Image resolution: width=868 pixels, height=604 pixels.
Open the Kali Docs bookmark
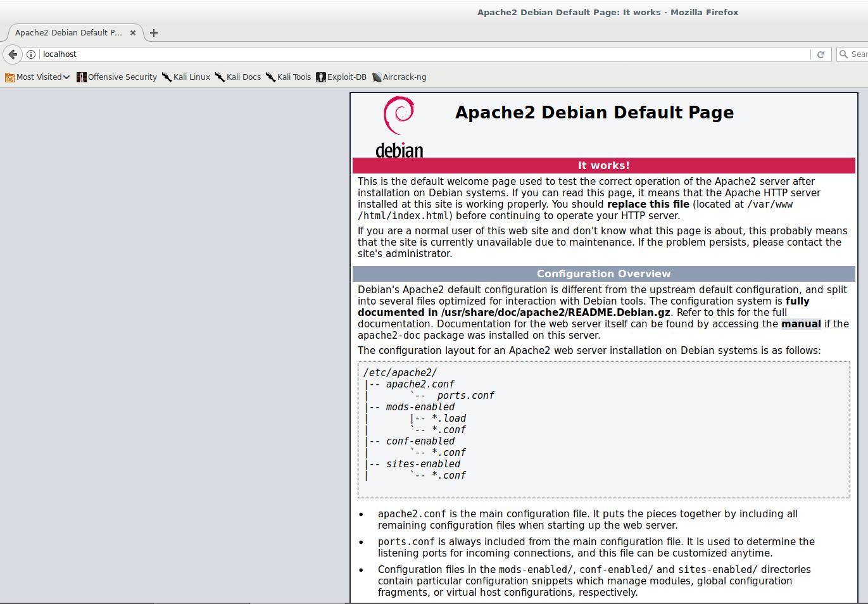point(238,77)
